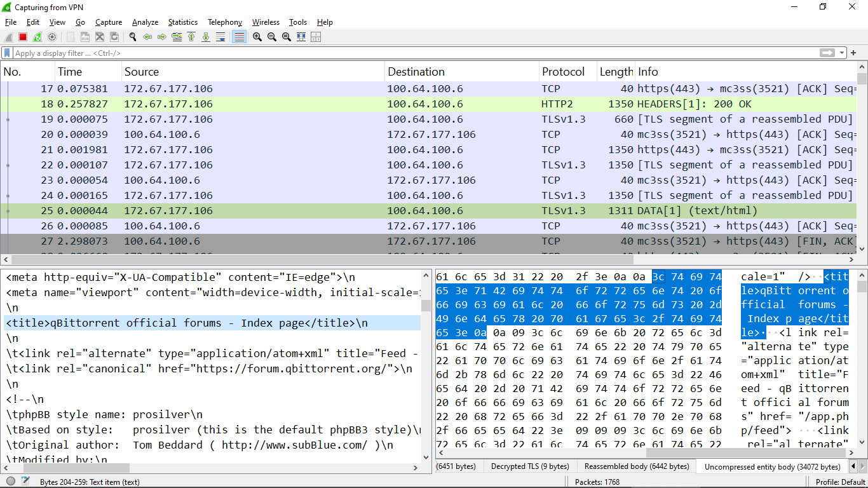The width and height of the screenshot is (868, 488).
Task: Go back in packet history
Action: tap(147, 37)
